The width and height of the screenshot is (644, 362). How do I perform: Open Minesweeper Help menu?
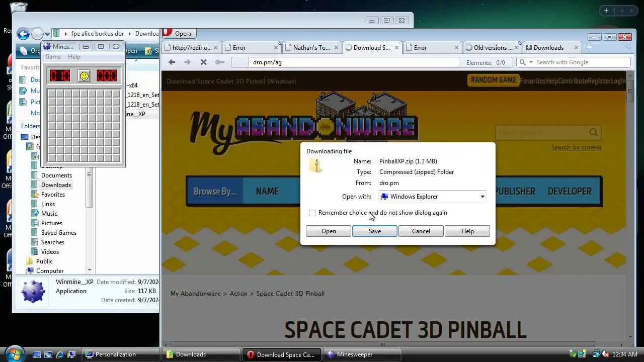pyautogui.click(x=74, y=57)
